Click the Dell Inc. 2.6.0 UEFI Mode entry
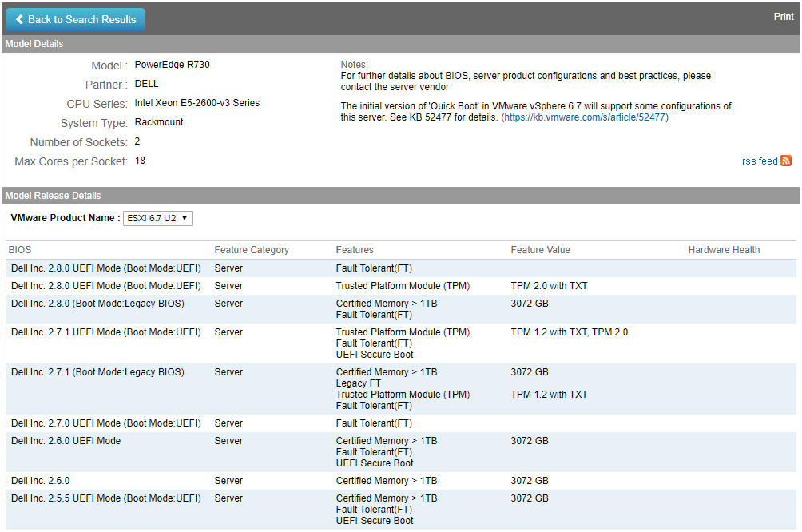Viewport: 802px width, 532px height. pyautogui.click(x=66, y=440)
